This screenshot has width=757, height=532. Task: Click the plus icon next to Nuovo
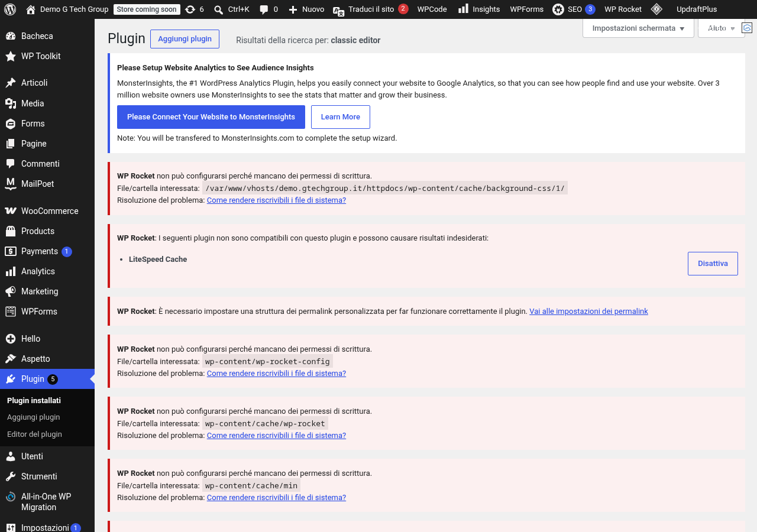click(293, 9)
